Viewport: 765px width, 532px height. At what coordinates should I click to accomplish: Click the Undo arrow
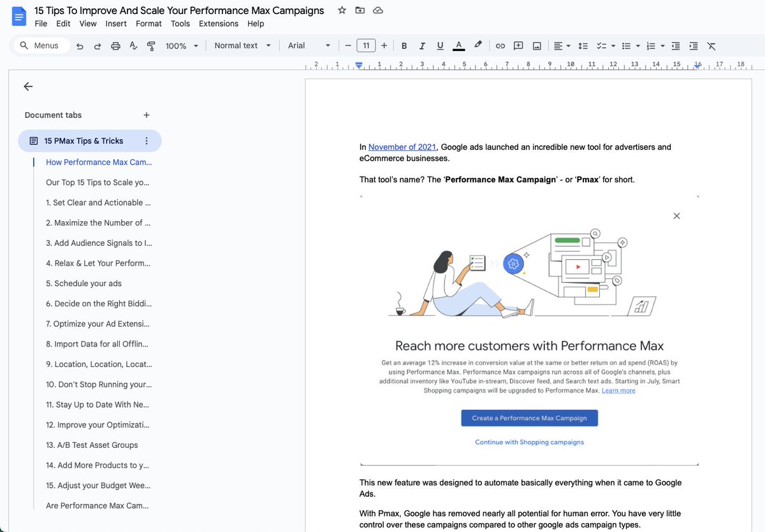click(80, 46)
